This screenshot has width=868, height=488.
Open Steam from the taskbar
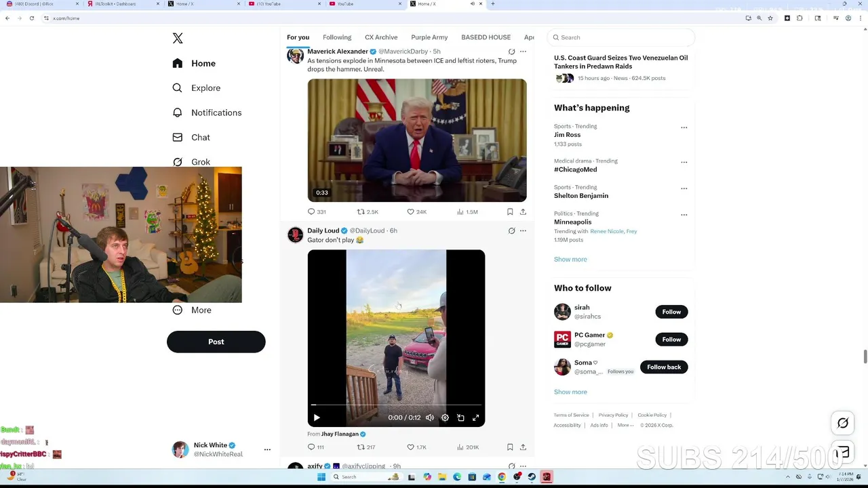pyautogui.click(x=532, y=477)
